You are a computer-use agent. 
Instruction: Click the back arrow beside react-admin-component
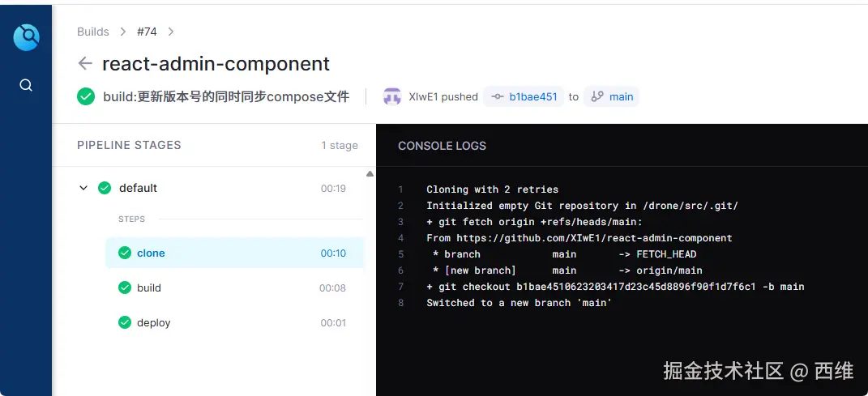coord(85,64)
